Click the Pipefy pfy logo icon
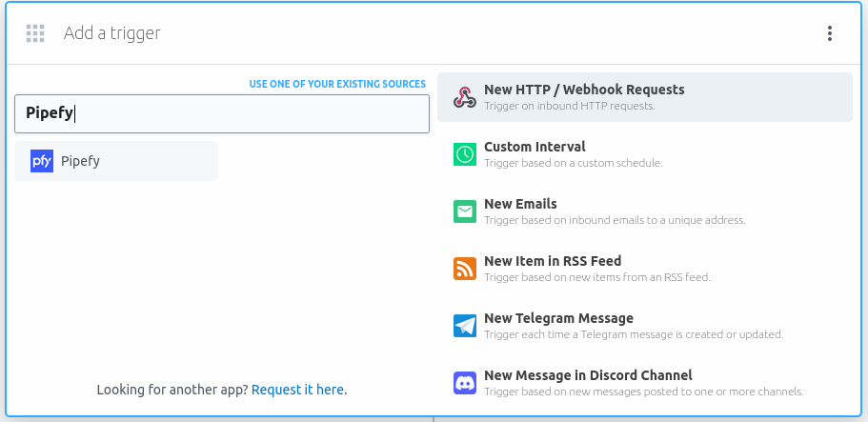 (x=42, y=161)
